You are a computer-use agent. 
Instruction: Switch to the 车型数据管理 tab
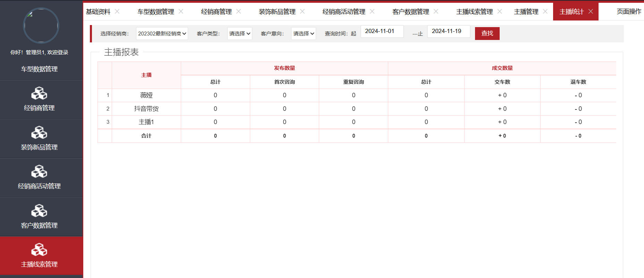156,12
